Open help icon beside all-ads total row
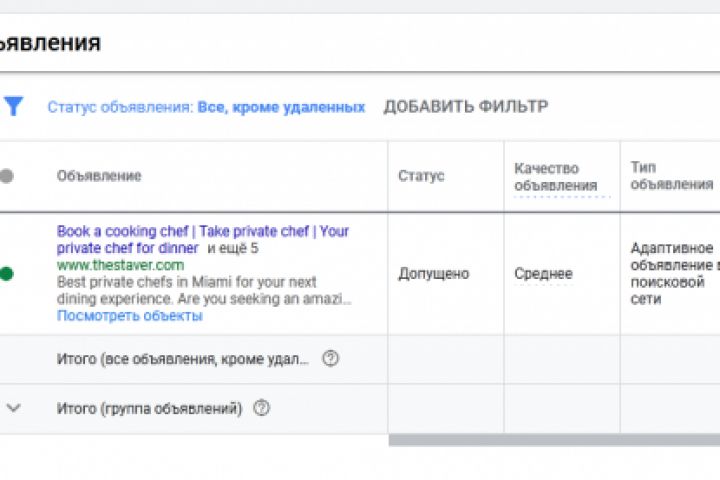 coord(330,358)
